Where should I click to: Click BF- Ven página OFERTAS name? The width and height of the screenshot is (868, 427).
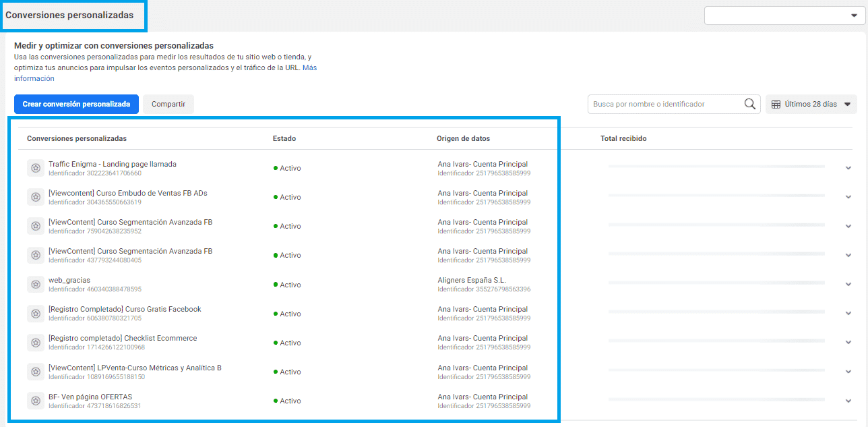pos(90,397)
